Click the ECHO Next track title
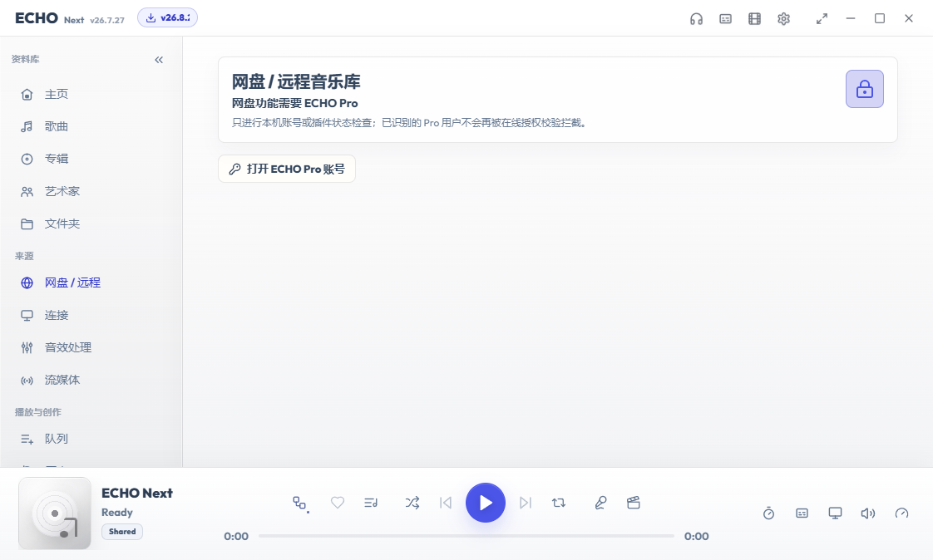 (x=137, y=493)
